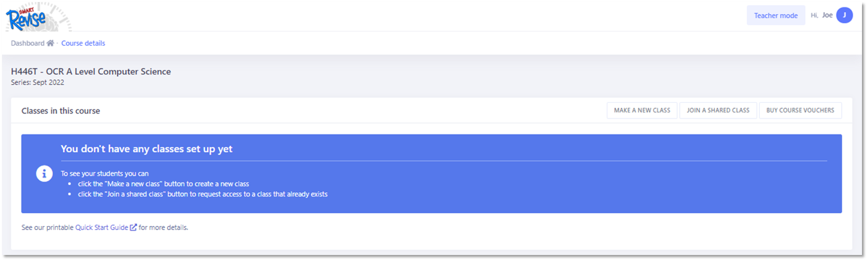This screenshot has height=261, width=868.
Task: Toggle Teacher mode
Action: [x=776, y=15]
